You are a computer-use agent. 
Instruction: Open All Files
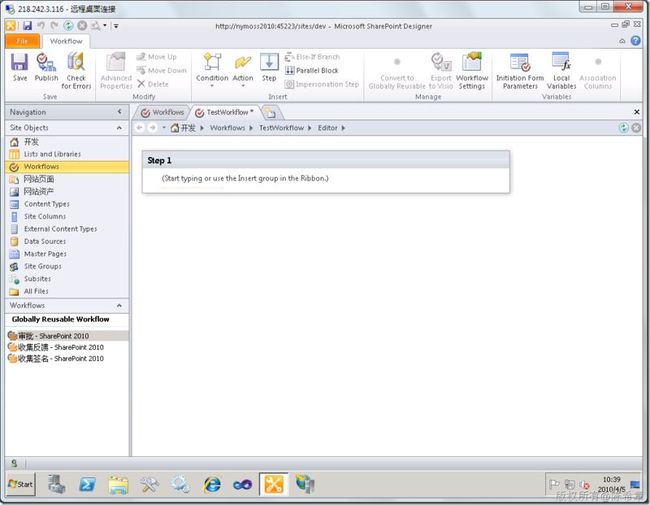[67, 291]
